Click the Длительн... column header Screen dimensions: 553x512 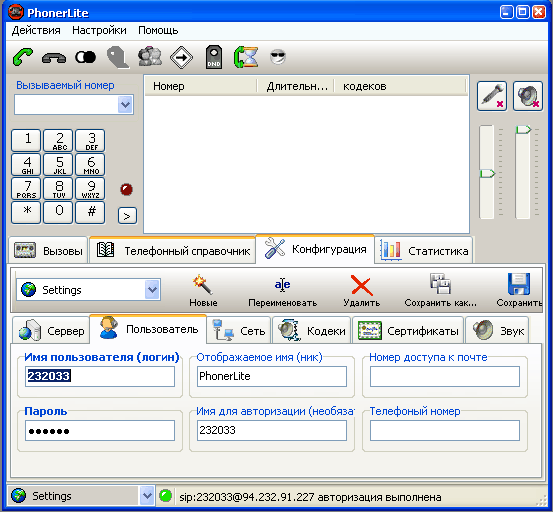point(296,86)
